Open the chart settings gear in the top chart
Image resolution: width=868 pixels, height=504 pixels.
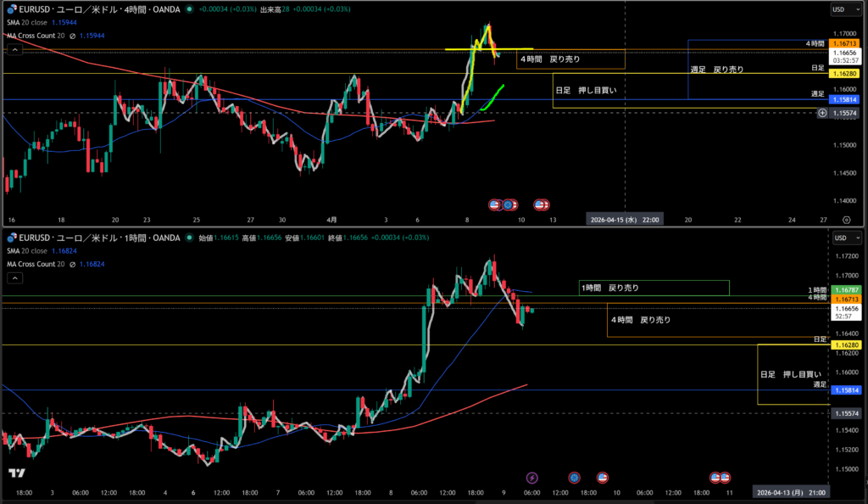[x=846, y=219]
